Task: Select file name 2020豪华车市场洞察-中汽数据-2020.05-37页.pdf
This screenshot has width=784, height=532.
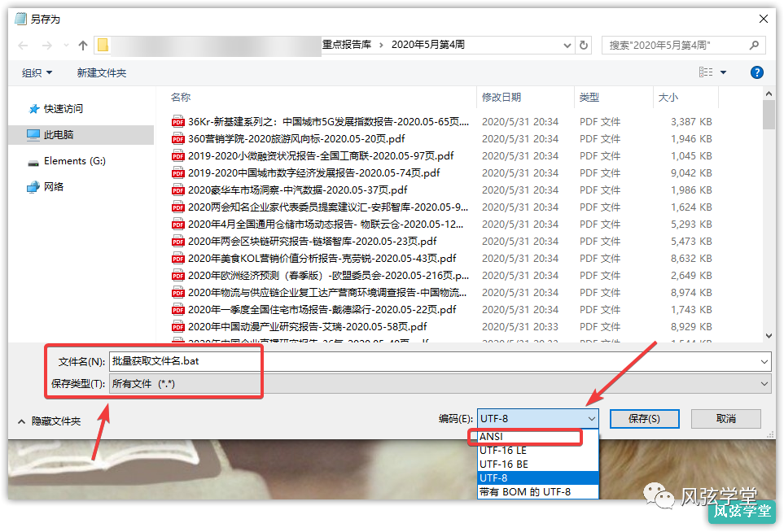Action: [x=297, y=190]
